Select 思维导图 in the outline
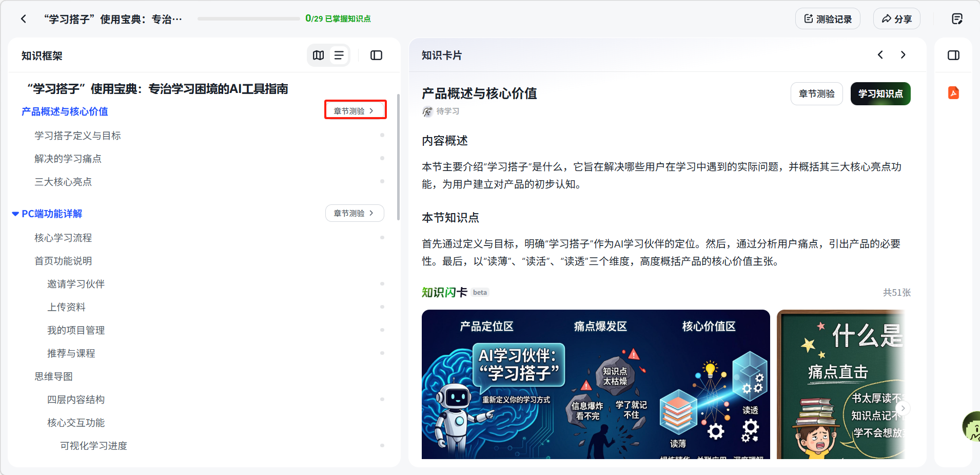Image resolution: width=980 pixels, height=475 pixels. (x=53, y=376)
